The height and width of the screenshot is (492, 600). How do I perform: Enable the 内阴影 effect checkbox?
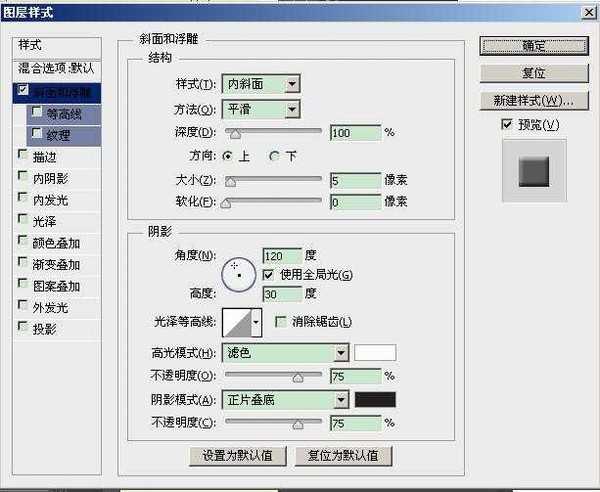[x=23, y=176]
